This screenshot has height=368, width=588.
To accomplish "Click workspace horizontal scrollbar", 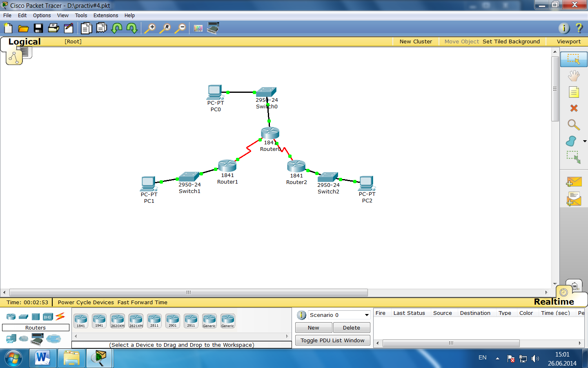I will pyautogui.click(x=189, y=292).
